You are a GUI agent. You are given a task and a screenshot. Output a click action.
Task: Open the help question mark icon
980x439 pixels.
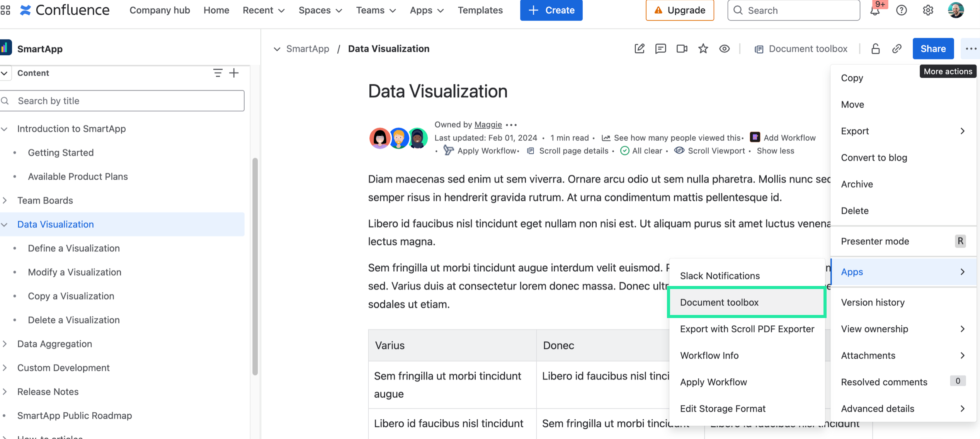pos(901,10)
